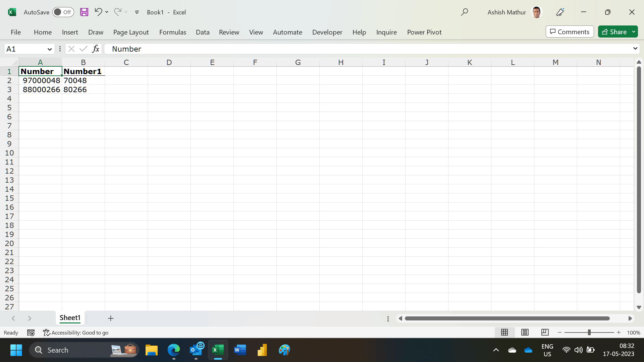Select cell B3 containing 80266
Screen dimensions: 644x362
pyautogui.click(x=83, y=89)
